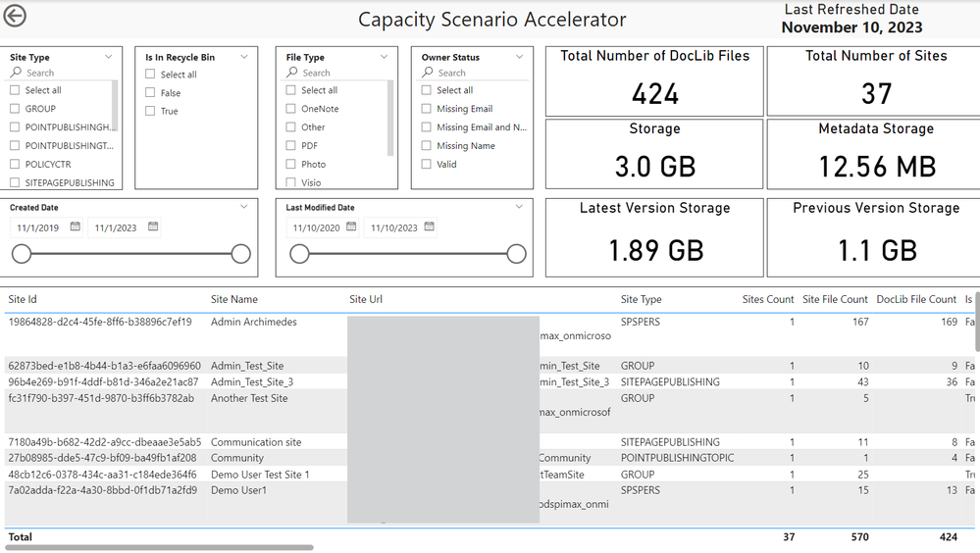The width and height of the screenshot is (980, 553).
Task: Check SITEPAGEPUBLISHING in Site Type slicer
Action: (x=15, y=182)
